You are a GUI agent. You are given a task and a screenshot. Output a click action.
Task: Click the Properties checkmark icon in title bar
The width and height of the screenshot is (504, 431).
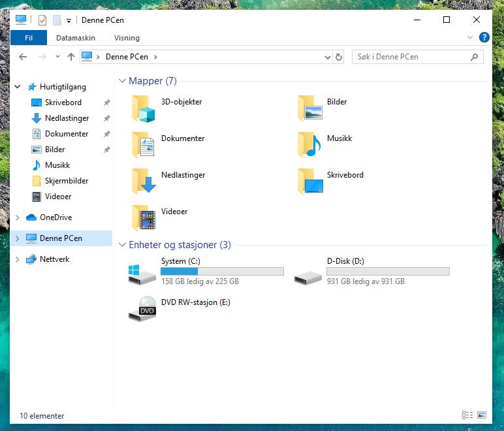click(42, 20)
